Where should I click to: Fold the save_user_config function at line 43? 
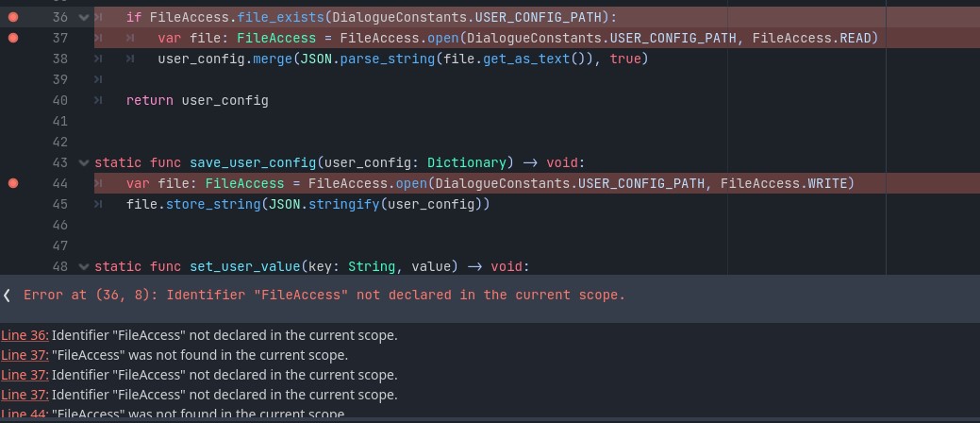tap(84, 162)
